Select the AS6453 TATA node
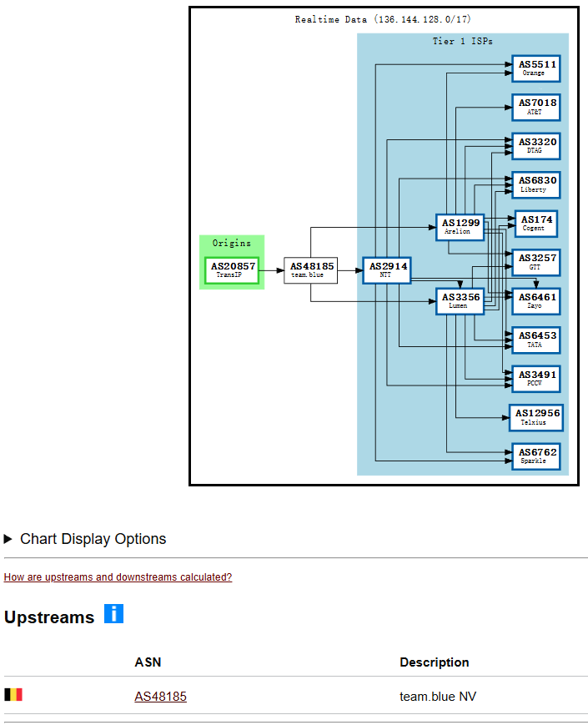This screenshot has height=725, width=588. click(535, 340)
